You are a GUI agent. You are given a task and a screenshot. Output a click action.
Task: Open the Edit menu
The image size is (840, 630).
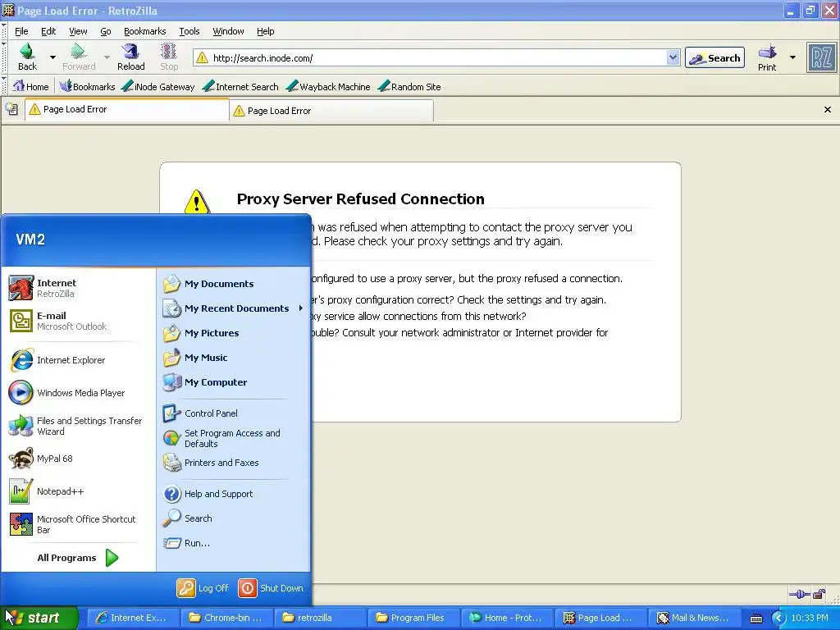coord(48,31)
